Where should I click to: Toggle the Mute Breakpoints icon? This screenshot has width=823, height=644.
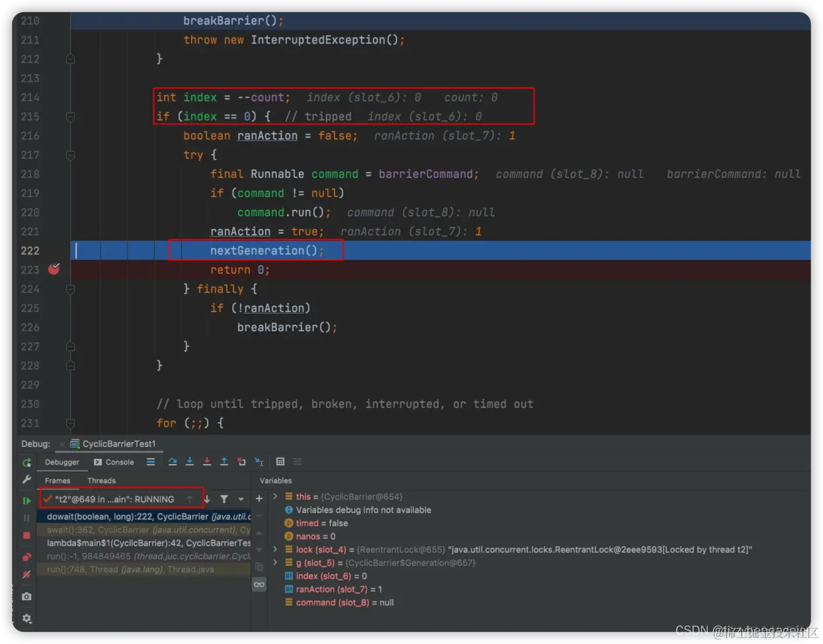point(26,575)
